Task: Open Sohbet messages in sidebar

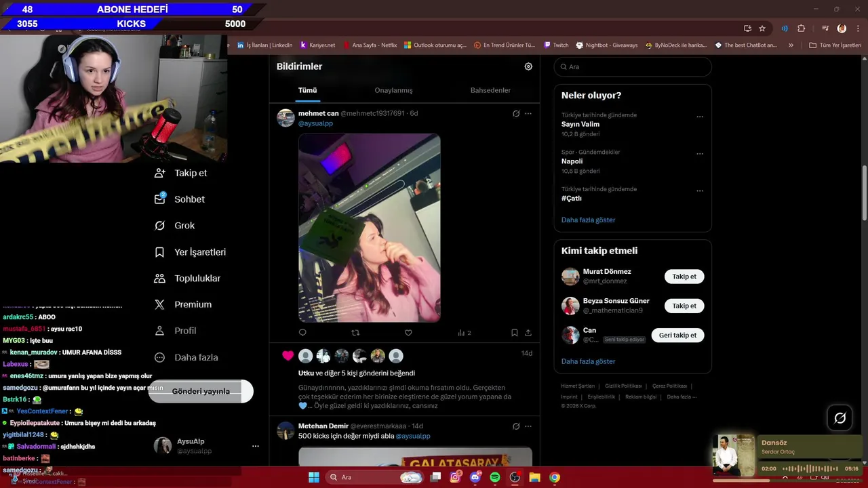Action: 179,199
